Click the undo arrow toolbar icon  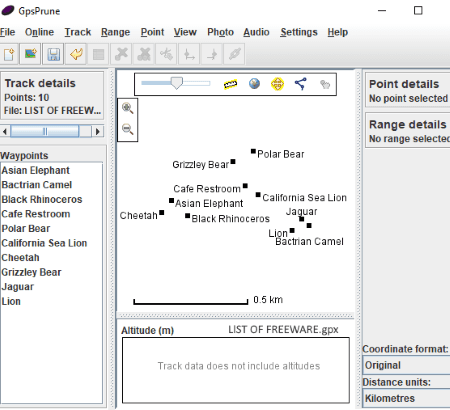(76, 54)
